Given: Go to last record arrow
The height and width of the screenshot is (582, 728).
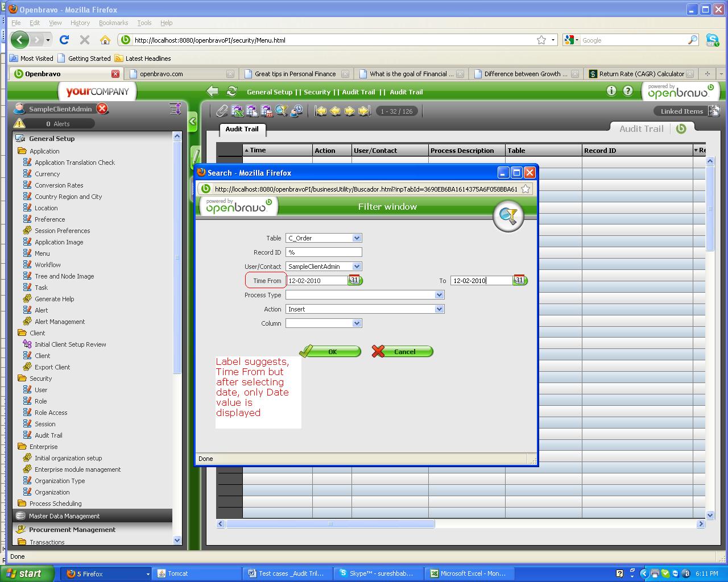Looking at the screenshot, I should tap(365, 111).
